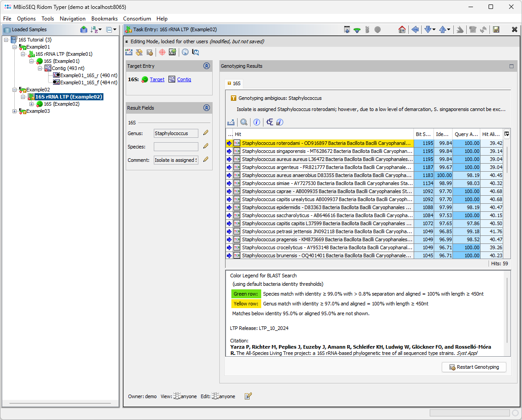
Task: Click the red target crosshair icon
Action: [162, 52]
